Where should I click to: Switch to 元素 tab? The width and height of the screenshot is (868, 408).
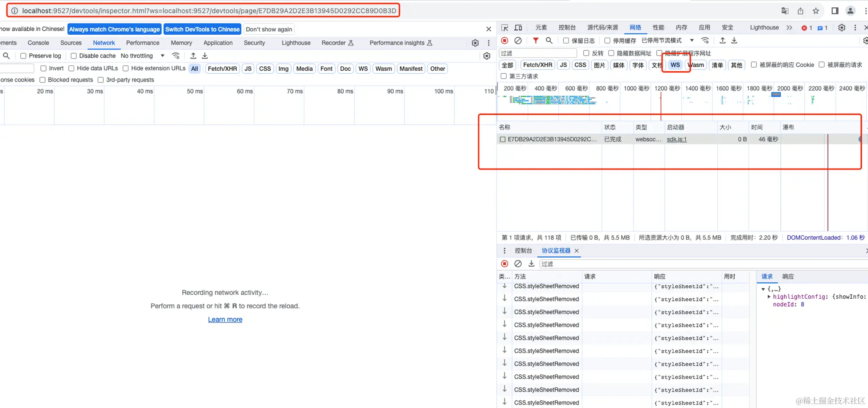541,28
